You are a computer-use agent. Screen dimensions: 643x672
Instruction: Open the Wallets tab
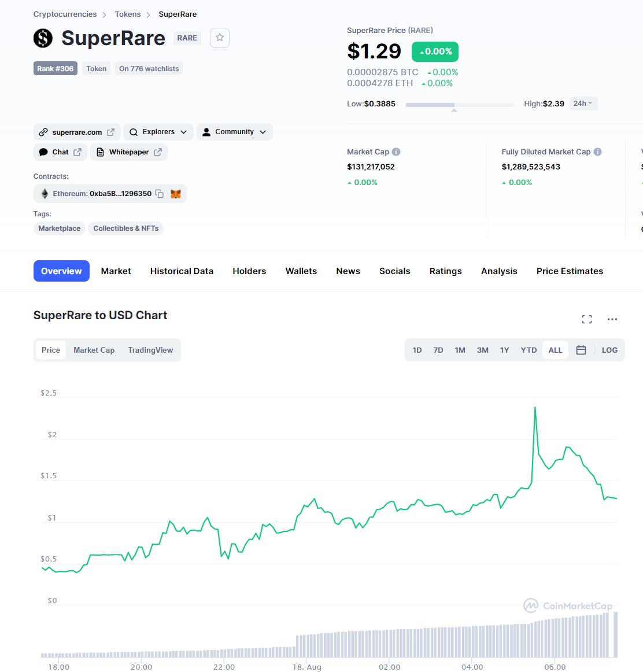(x=301, y=271)
